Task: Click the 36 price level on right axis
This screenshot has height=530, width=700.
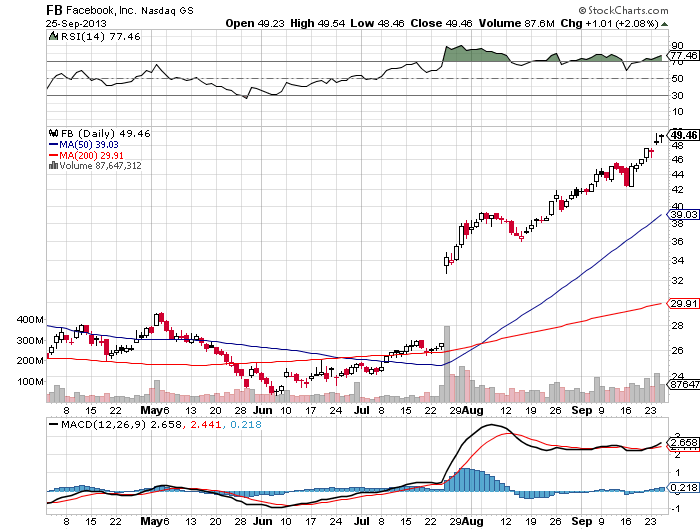Action: pyautogui.click(x=678, y=242)
